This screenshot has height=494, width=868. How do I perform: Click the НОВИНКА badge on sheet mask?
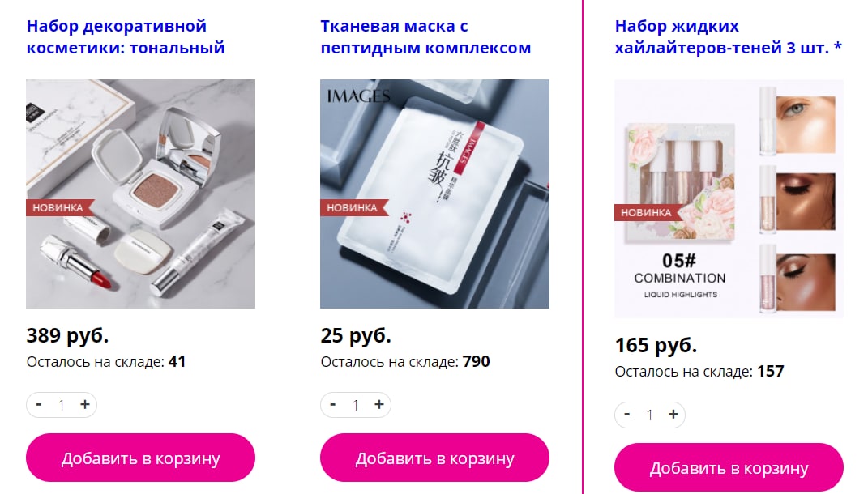pyautogui.click(x=353, y=208)
